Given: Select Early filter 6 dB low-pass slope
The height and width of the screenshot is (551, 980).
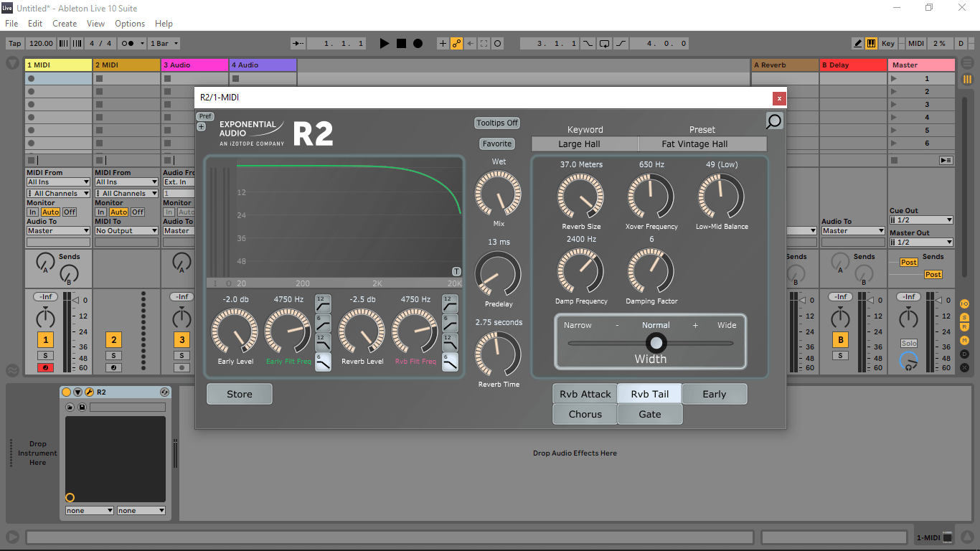Looking at the screenshot, I should coord(324,361).
